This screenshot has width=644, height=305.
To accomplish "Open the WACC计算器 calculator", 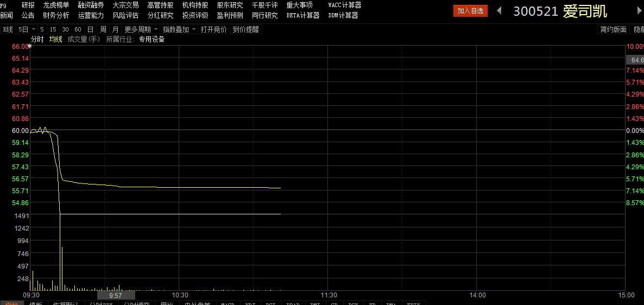I will [344, 5].
